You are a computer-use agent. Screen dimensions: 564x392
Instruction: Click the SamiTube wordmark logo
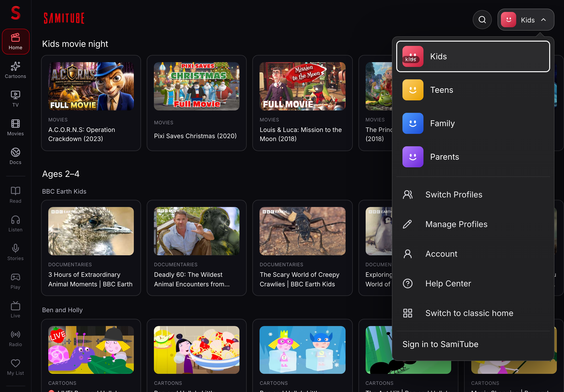[x=64, y=18]
